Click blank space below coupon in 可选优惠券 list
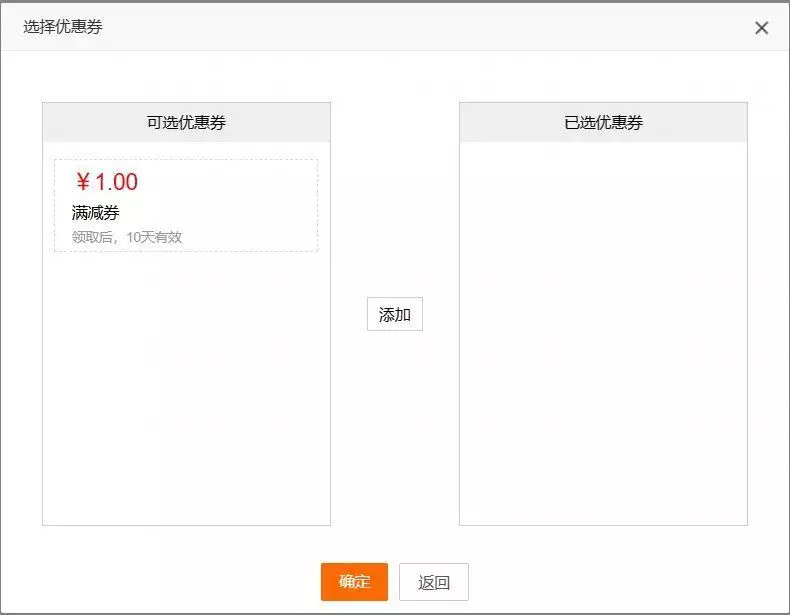The image size is (790, 615). pos(186,380)
